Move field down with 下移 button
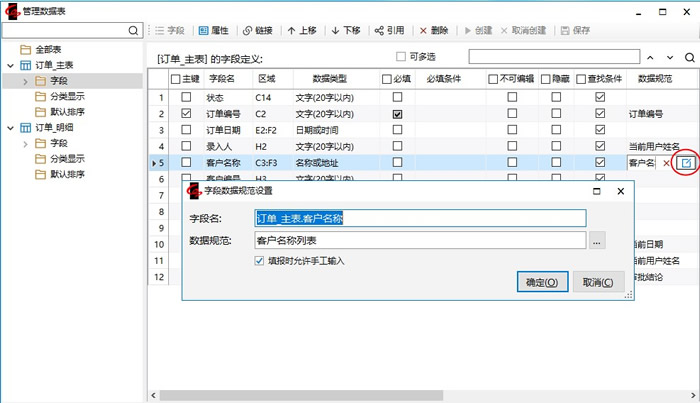The height and width of the screenshot is (403, 700). point(347,31)
